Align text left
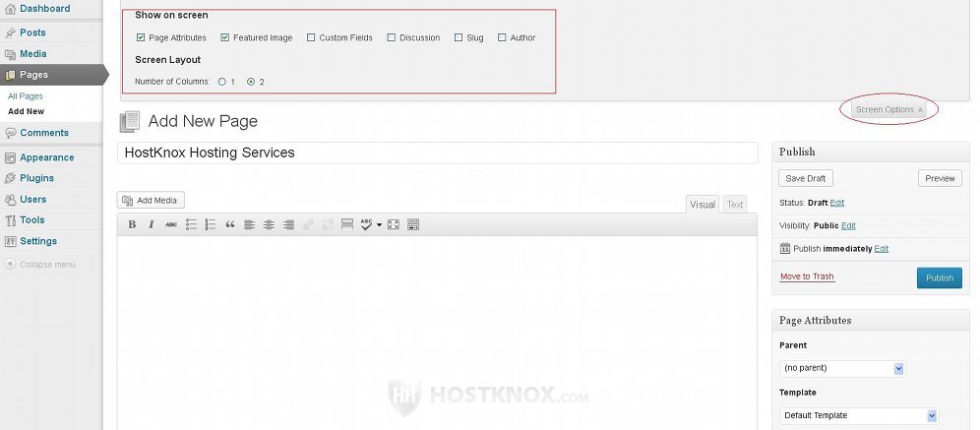The width and height of the screenshot is (980, 430). click(x=249, y=224)
